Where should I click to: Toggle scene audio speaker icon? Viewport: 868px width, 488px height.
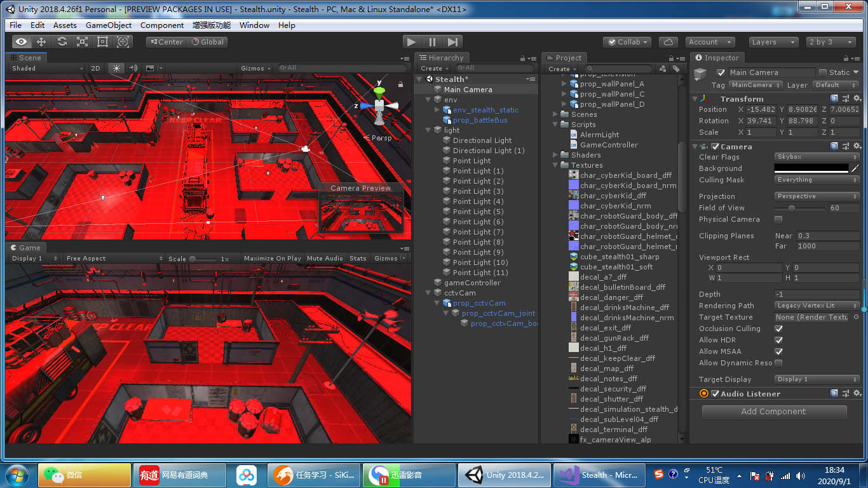133,68
